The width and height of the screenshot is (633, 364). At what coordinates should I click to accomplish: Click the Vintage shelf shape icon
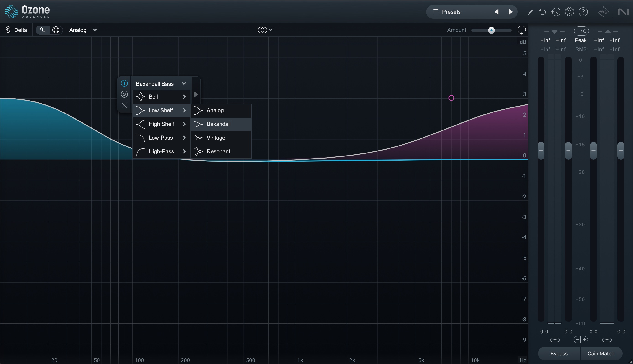point(198,138)
